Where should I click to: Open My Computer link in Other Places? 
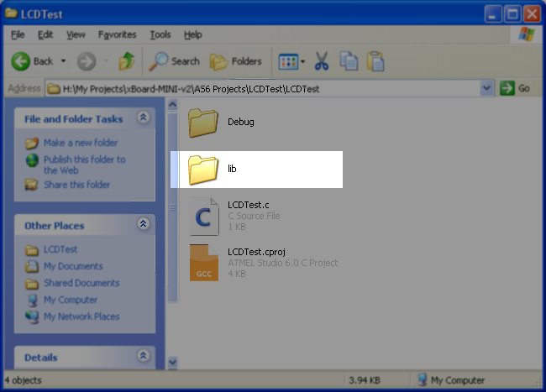(x=71, y=300)
